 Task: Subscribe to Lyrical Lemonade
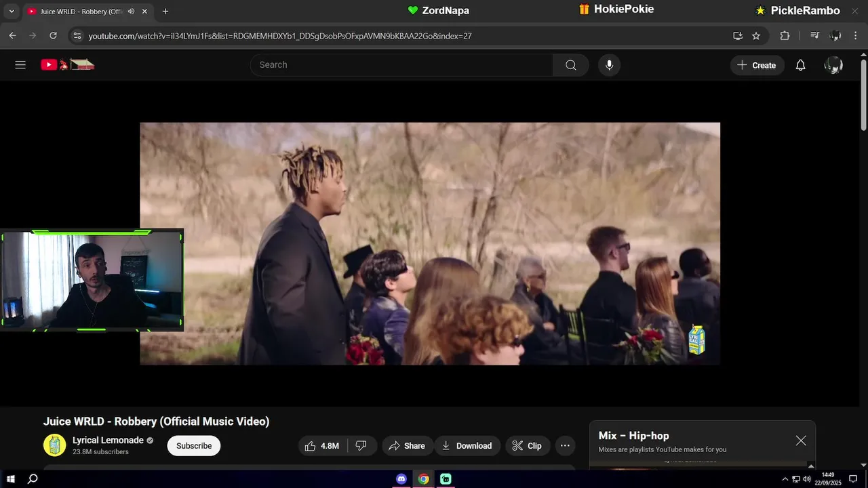coord(194,445)
